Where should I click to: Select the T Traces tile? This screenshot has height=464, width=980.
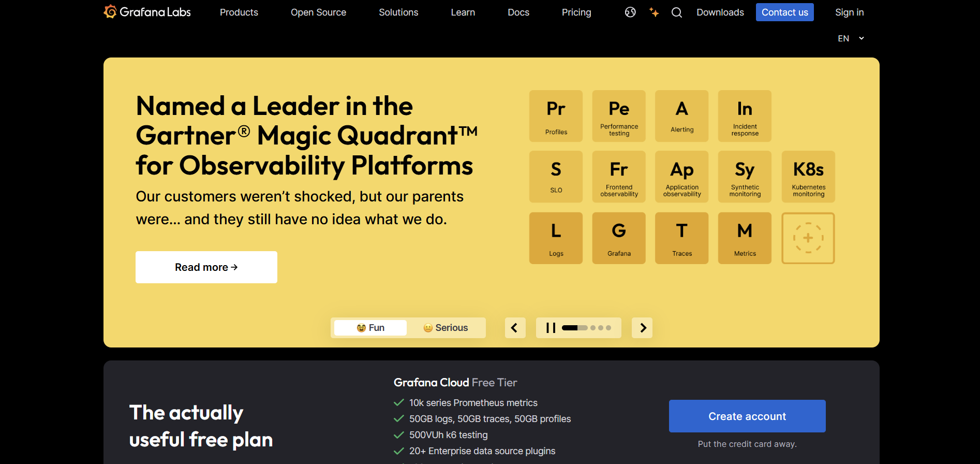point(682,238)
